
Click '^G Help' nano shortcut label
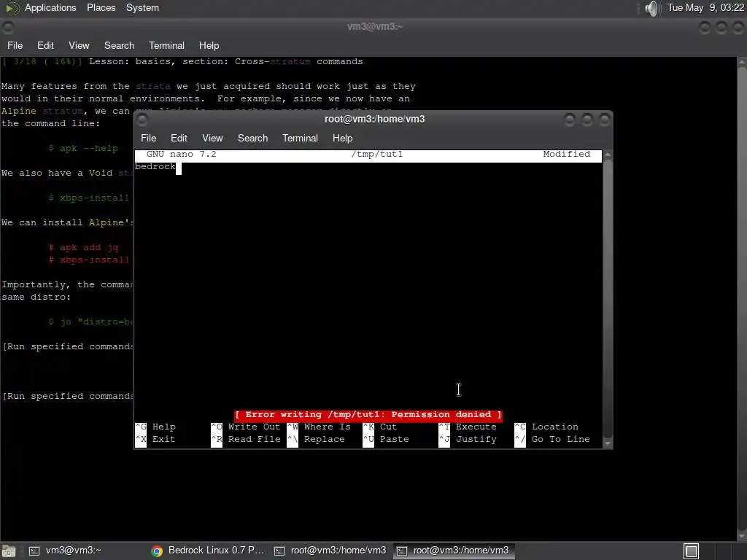(x=155, y=427)
